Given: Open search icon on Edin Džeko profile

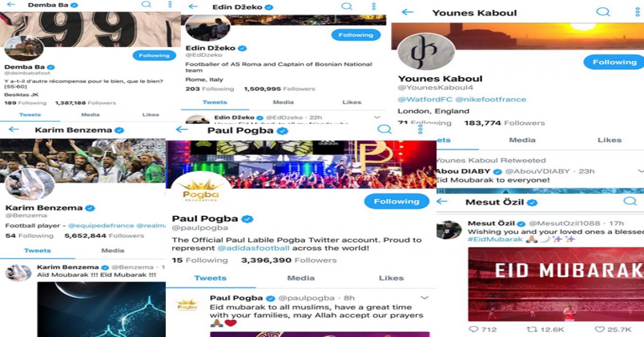Looking at the screenshot, I should click(x=347, y=6).
